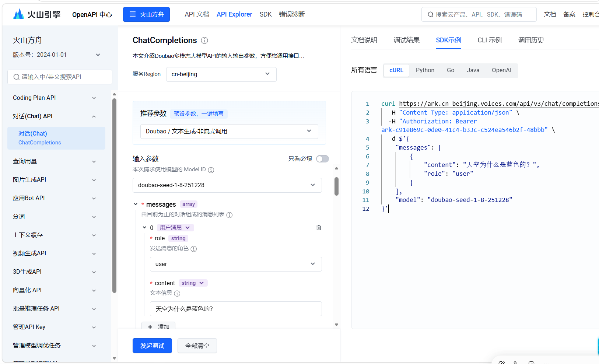Click the info icon beside 文本信息
The height and width of the screenshot is (364, 599).
(x=177, y=293)
